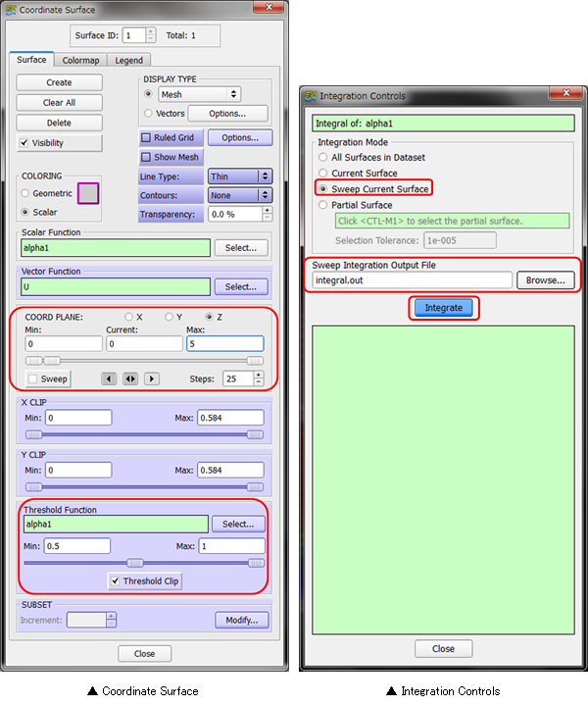Increase the Surface ID stepper value
Screen dimensions: 588x706
click(x=150, y=31)
